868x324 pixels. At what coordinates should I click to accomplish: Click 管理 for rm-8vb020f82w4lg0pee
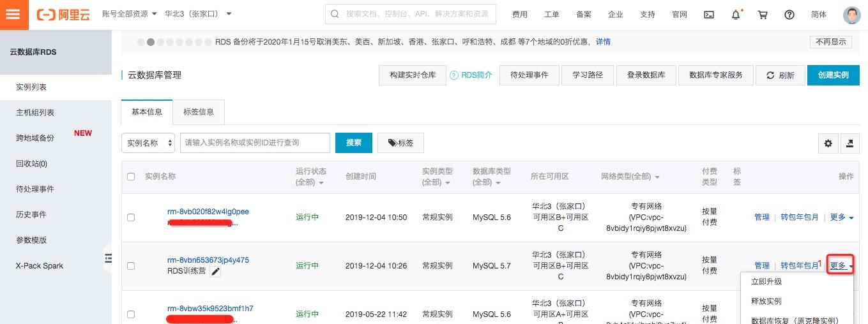tap(762, 217)
